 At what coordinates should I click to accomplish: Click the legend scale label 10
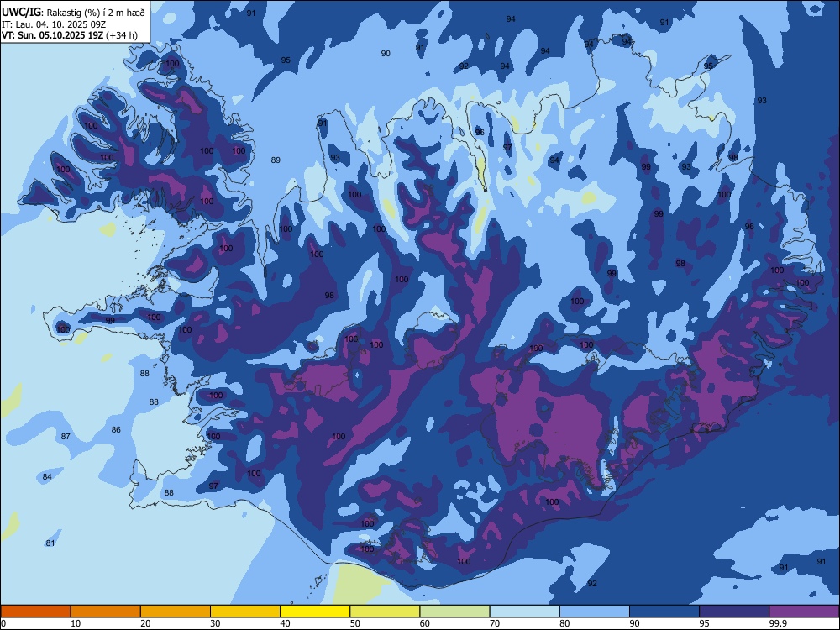tap(76, 623)
